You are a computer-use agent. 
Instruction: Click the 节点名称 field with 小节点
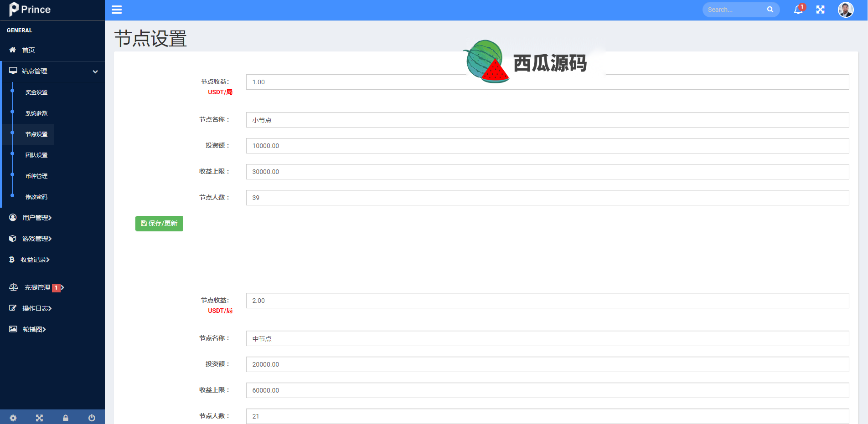pyautogui.click(x=548, y=120)
